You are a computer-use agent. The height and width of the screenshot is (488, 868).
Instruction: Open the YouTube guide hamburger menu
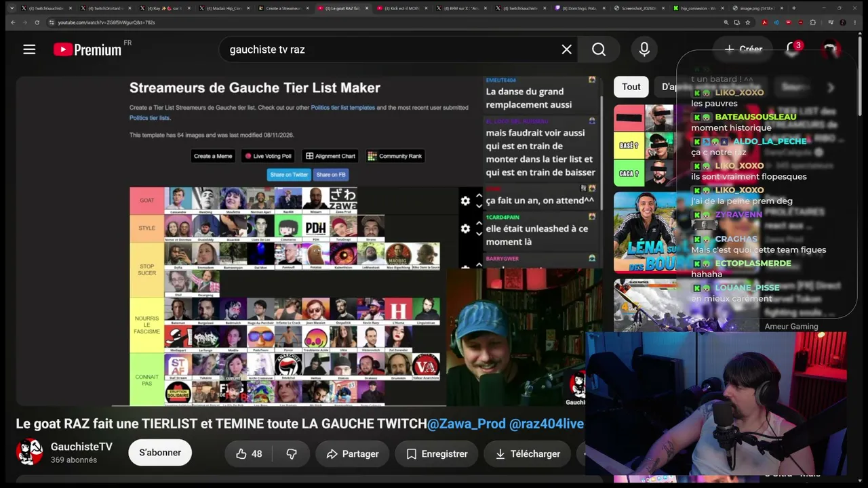[x=29, y=49]
